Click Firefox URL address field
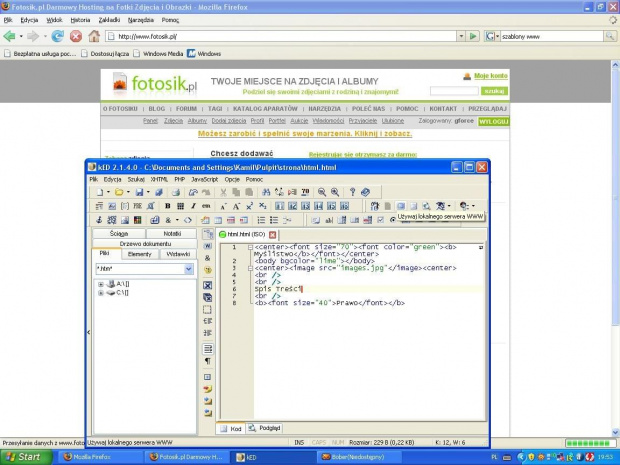The image size is (620, 465). (x=281, y=36)
